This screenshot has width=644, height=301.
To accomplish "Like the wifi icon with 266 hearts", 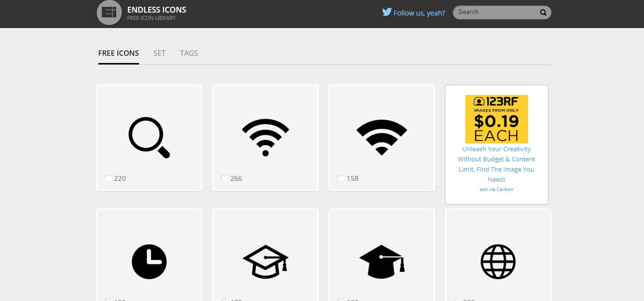I will [225, 178].
